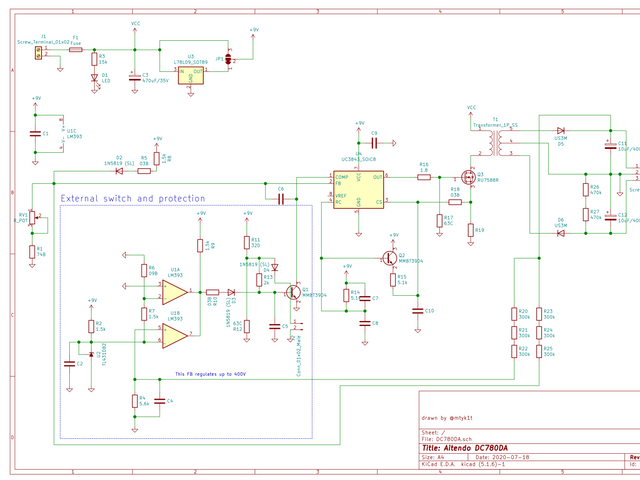Select the "External switch and protection" label
640x480 pixels.
click(133, 199)
